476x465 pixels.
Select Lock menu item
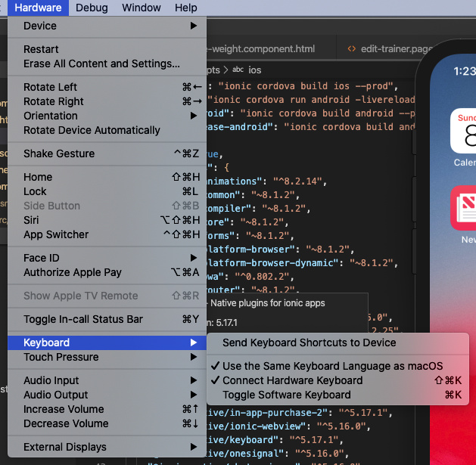(x=107, y=191)
